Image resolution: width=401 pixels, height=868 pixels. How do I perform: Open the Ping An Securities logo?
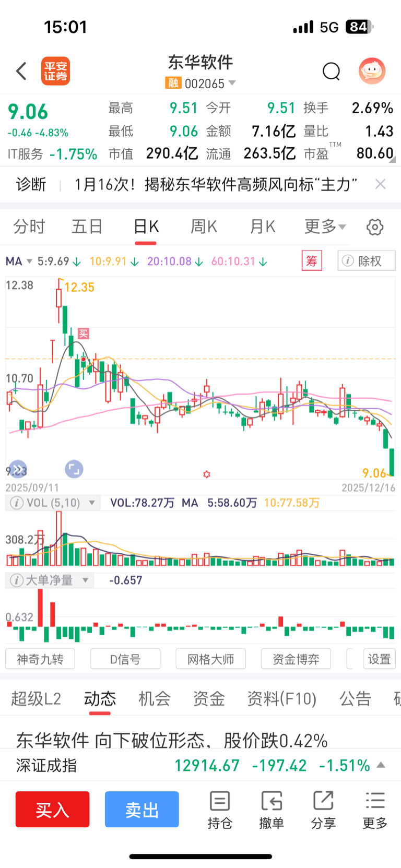pyautogui.click(x=55, y=71)
